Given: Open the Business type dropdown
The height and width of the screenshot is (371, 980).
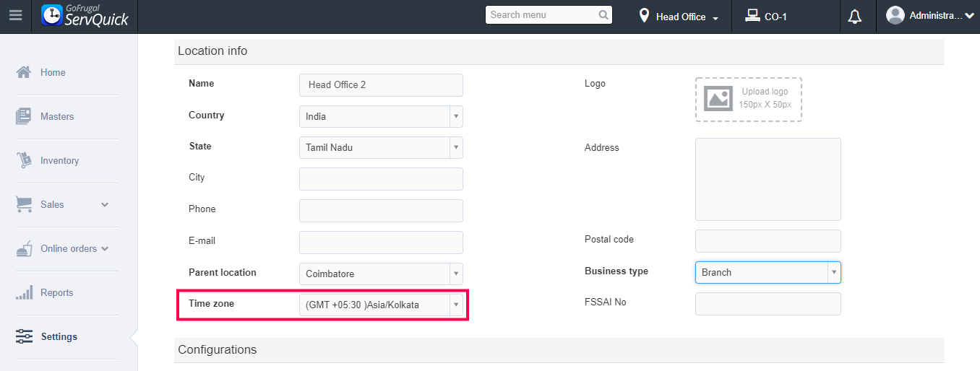Looking at the screenshot, I should pyautogui.click(x=768, y=272).
